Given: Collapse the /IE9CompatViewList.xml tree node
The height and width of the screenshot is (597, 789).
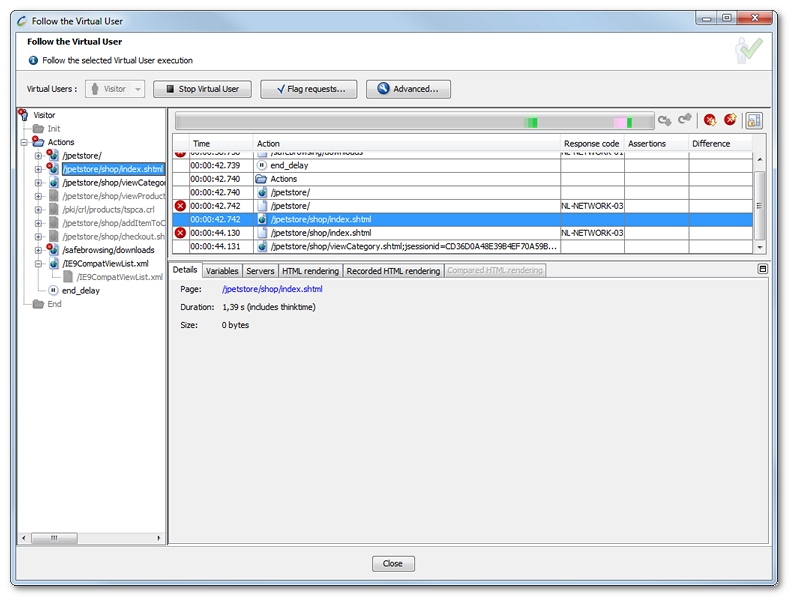Looking at the screenshot, I should tap(38, 264).
